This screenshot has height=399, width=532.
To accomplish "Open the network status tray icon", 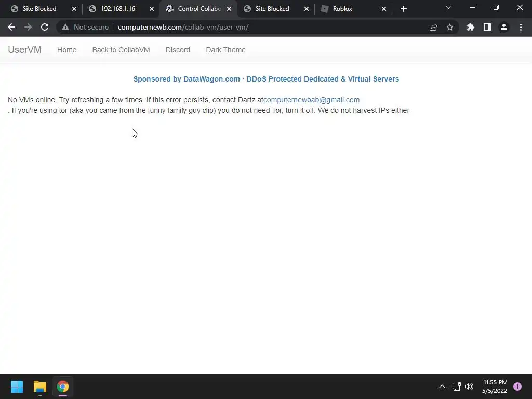I will point(456,387).
